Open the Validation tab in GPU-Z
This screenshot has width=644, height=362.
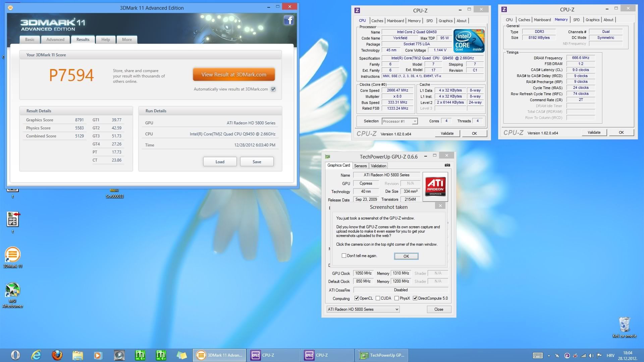pos(378,166)
